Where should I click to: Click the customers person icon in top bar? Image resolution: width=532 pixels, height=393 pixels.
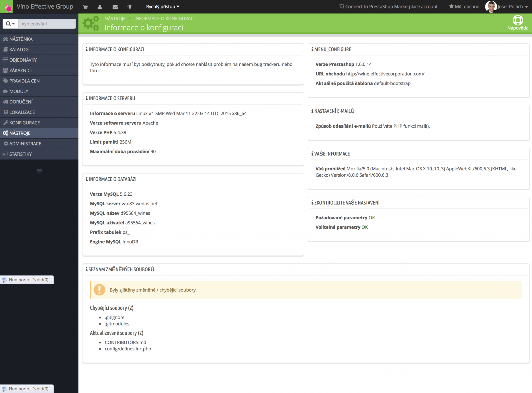(x=100, y=7)
